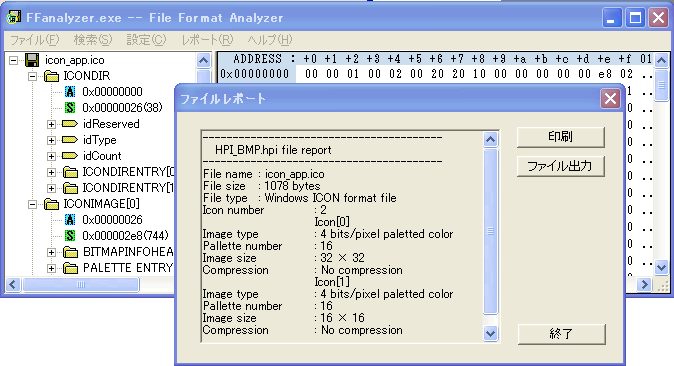This screenshot has height=366, width=674.
Task: Click the hex view scroll-right arrow
Action: tap(644, 284)
